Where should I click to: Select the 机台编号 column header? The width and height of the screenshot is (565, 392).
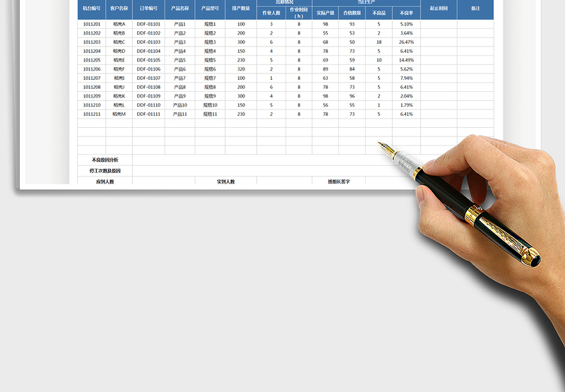coord(92,9)
